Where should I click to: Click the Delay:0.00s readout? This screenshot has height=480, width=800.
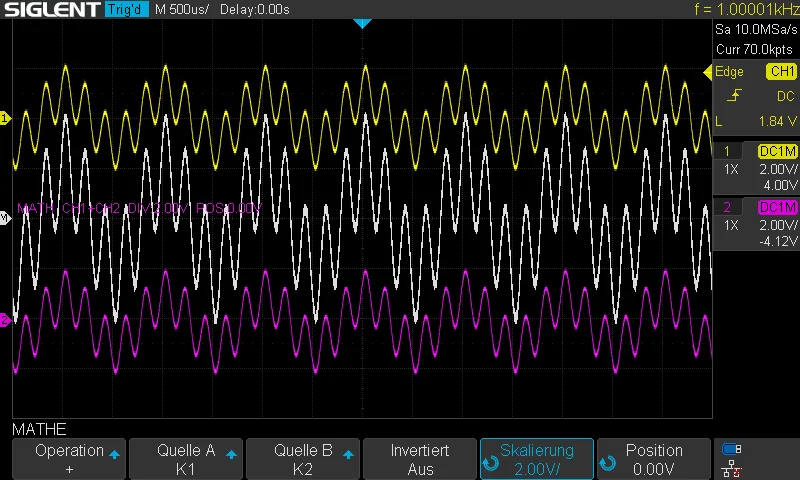[255, 9]
